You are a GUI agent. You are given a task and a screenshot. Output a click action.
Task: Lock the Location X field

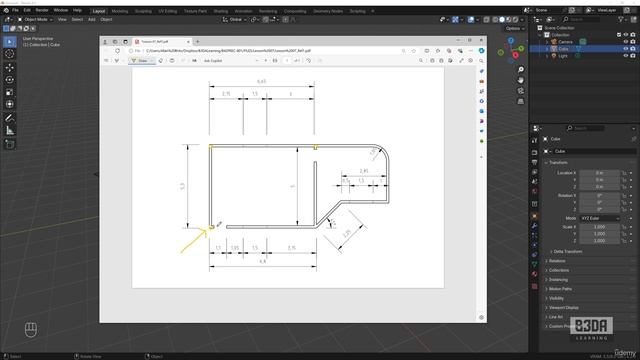[x=624, y=173]
